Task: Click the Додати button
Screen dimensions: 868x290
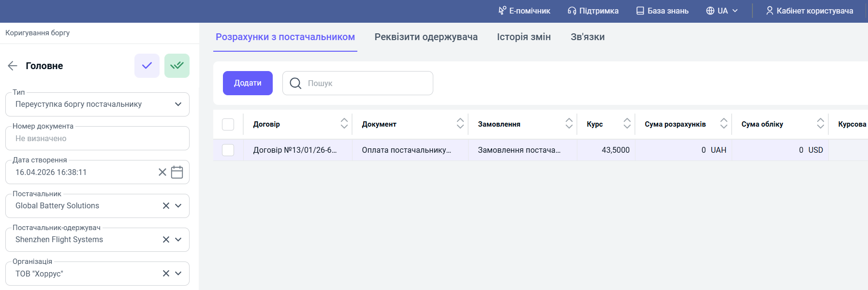Action: tap(248, 83)
